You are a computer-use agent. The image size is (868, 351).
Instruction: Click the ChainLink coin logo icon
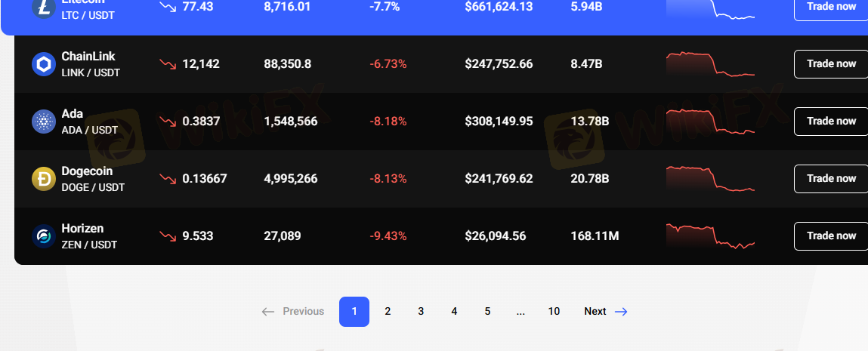[44, 64]
